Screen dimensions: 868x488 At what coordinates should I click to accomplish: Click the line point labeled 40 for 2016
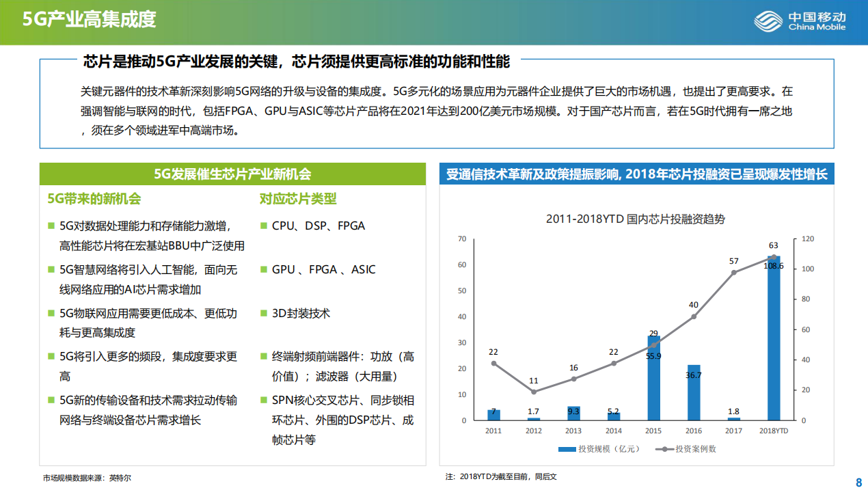click(x=694, y=316)
